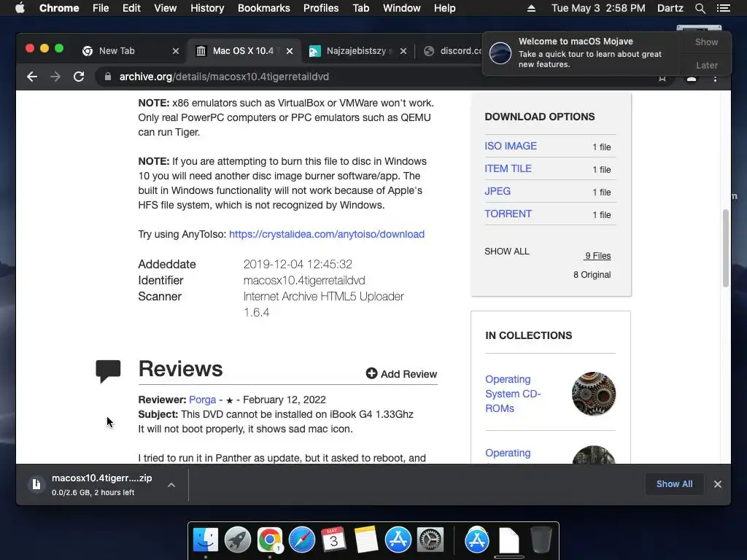Click the eject icon in menu bar

(531, 8)
